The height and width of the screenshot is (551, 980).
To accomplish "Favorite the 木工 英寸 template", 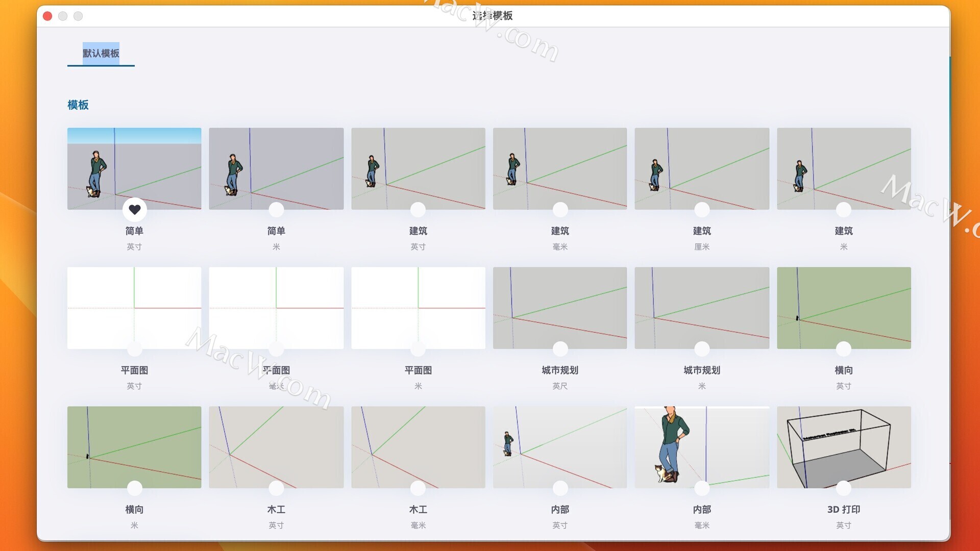I will pos(276,488).
